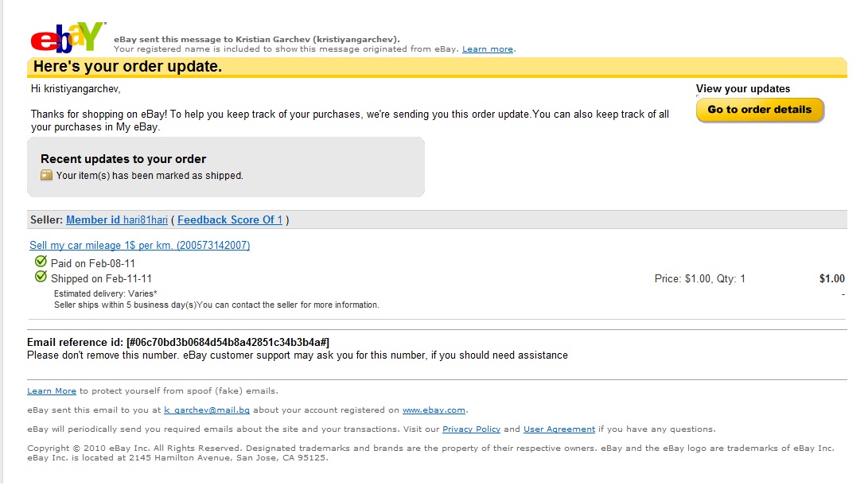Viewport: 868px width, 501px height.
Task: Click the eBay logo
Action: (68, 37)
